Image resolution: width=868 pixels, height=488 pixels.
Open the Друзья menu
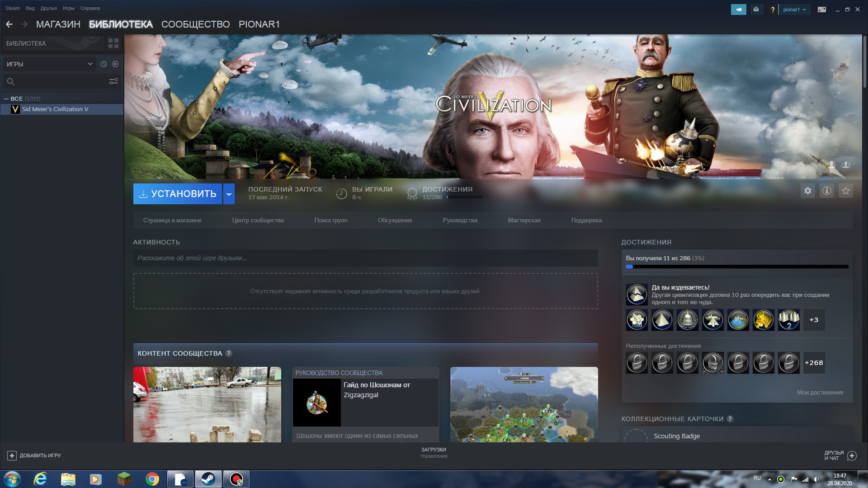coord(48,8)
